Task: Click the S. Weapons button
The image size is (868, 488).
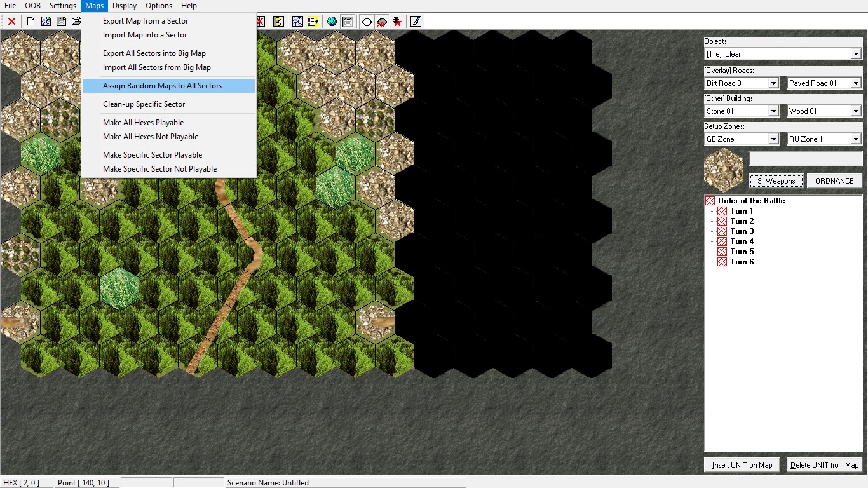Action: point(776,181)
